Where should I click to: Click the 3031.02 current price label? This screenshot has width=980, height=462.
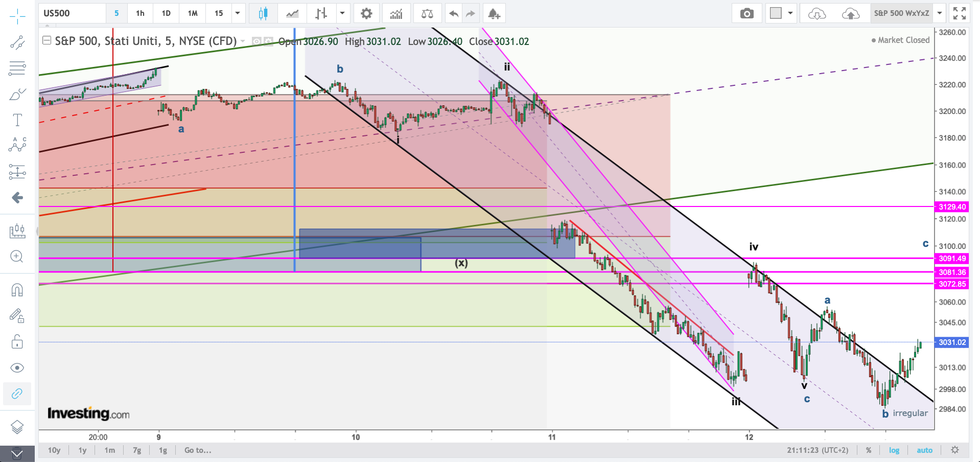[x=952, y=342]
